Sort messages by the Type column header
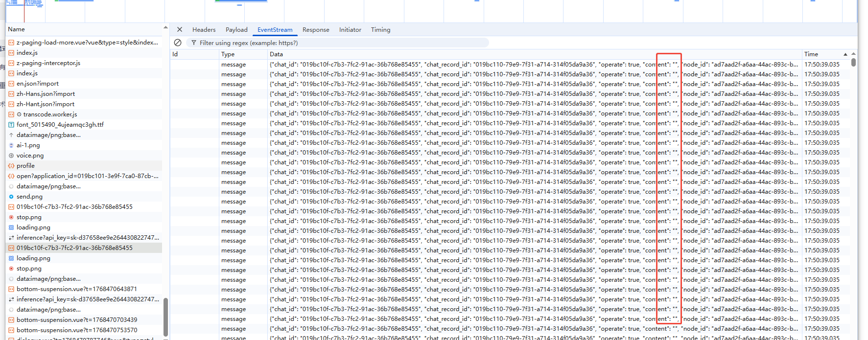The image size is (868, 340). [228, 54]
